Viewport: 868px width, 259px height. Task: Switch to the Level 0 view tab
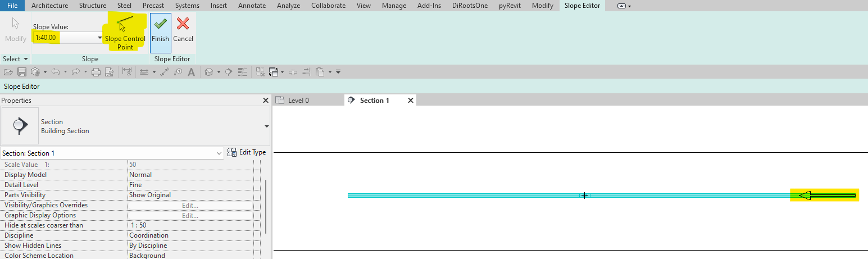[x=298, y=101]
